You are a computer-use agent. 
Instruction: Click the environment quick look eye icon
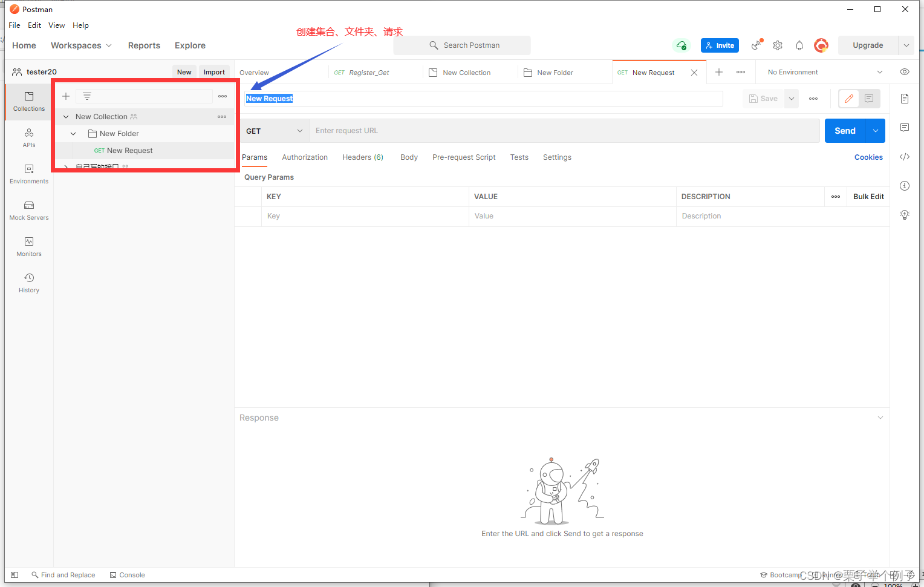pos(905,72)
